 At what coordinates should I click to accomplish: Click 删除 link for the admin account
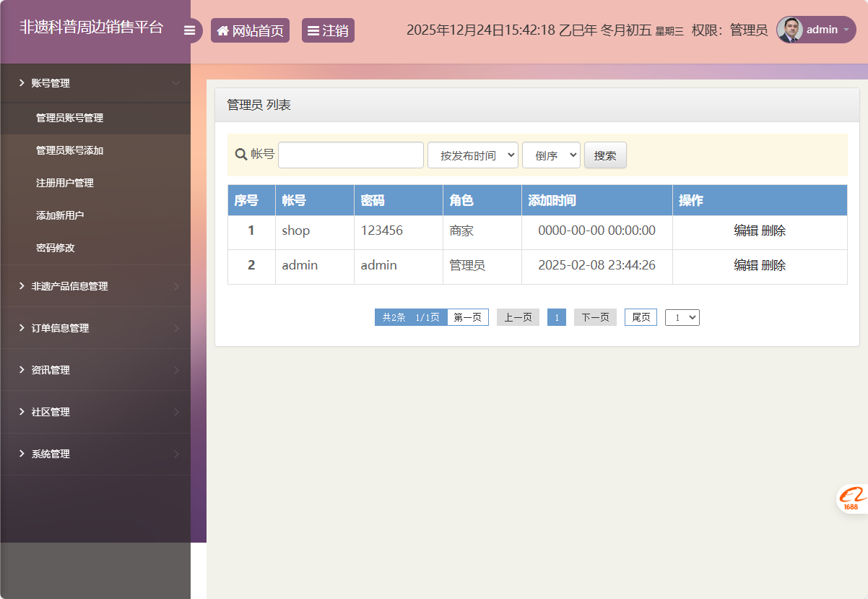(x=773, y=265)
